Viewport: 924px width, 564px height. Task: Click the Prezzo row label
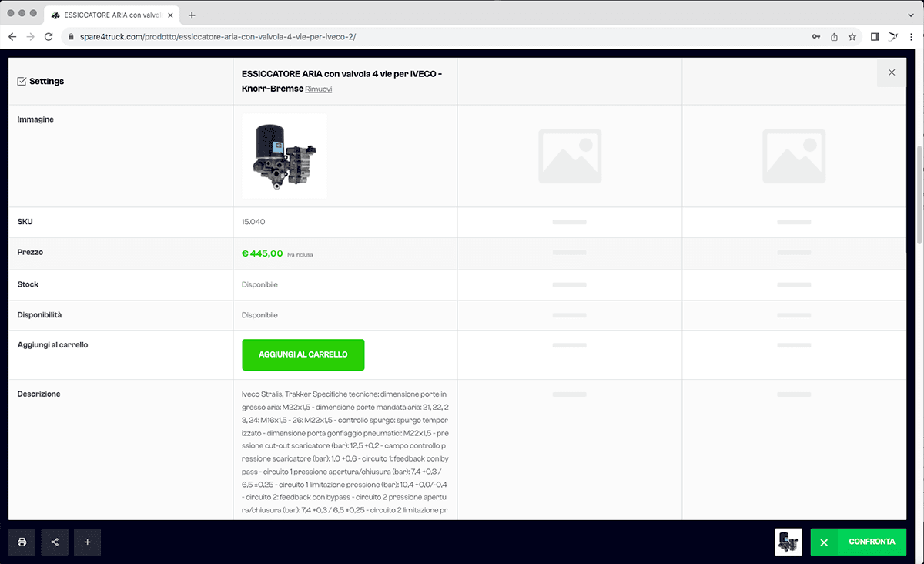31,252
